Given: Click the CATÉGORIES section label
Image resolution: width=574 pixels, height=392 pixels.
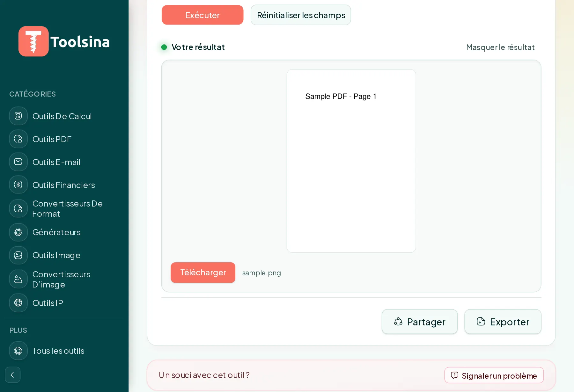Looking at the screenshot, I should click(33, 94).
